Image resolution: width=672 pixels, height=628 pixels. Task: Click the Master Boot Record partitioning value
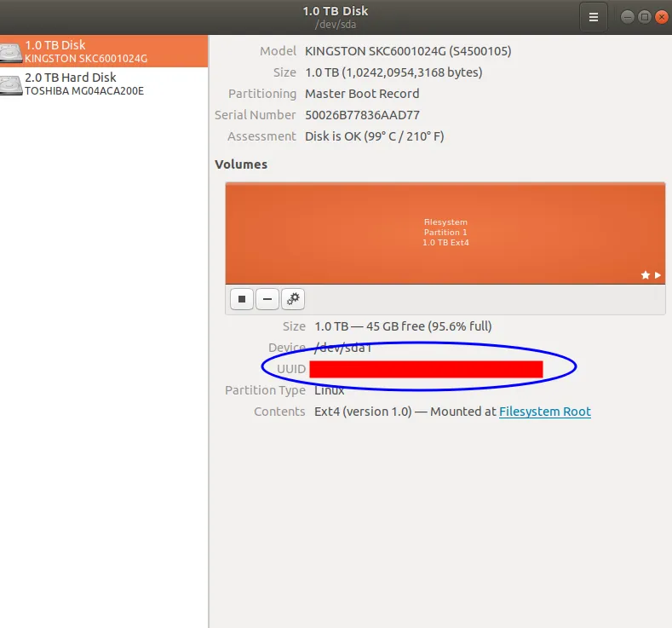pyautogui.click(x=362, y=94)
